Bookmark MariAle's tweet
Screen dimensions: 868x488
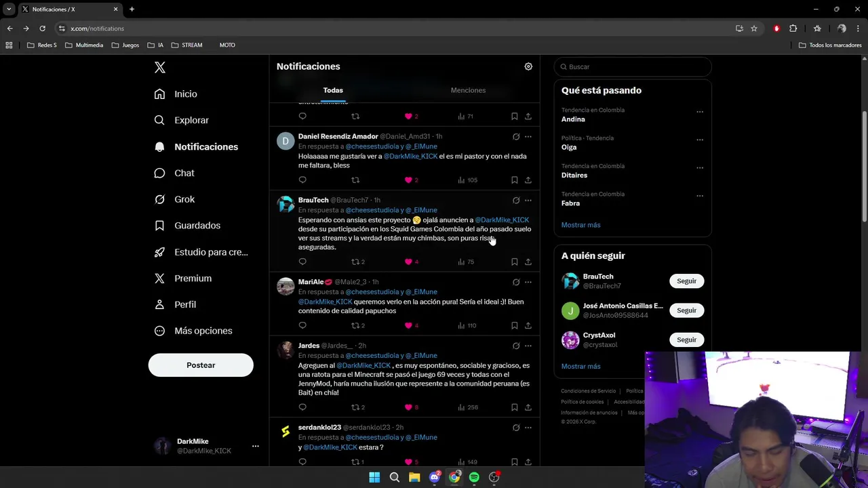point(514,325)
